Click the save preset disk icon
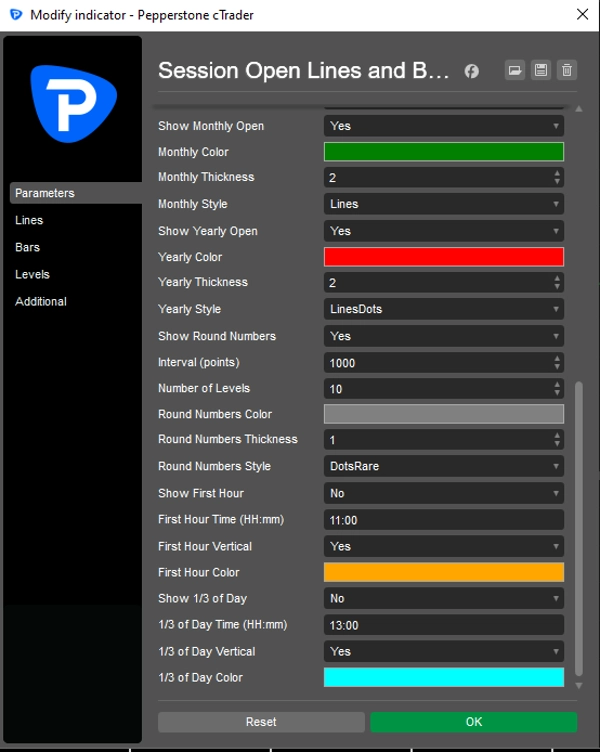This screenshot has width=600, height=752. [x=541, y=70]
